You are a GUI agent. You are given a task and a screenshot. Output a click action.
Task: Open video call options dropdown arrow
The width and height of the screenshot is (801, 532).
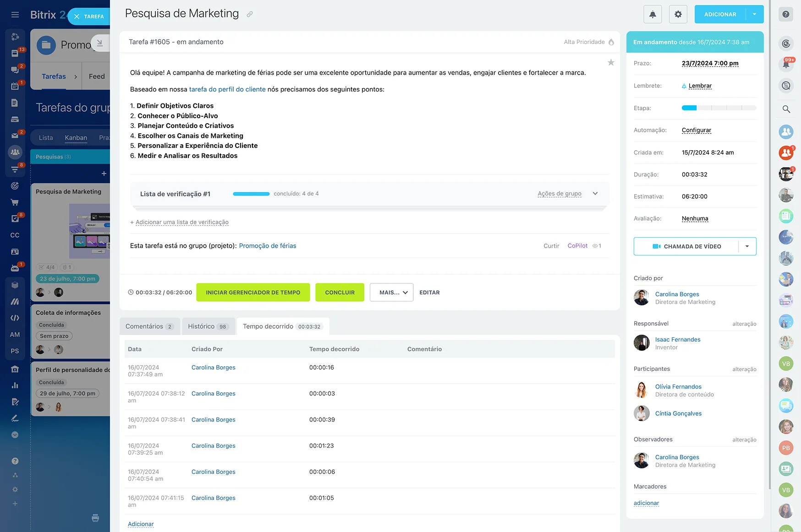pos(747,246)
